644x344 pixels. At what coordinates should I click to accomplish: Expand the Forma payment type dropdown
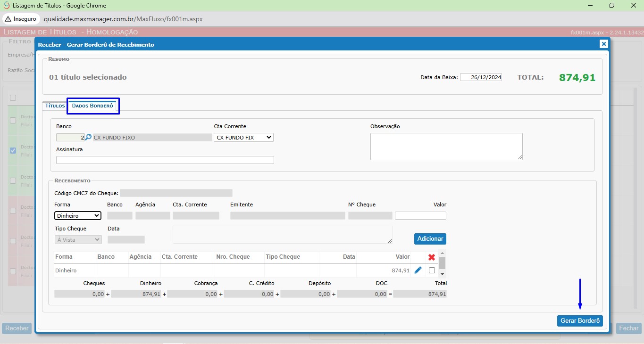tap(78, 216)
